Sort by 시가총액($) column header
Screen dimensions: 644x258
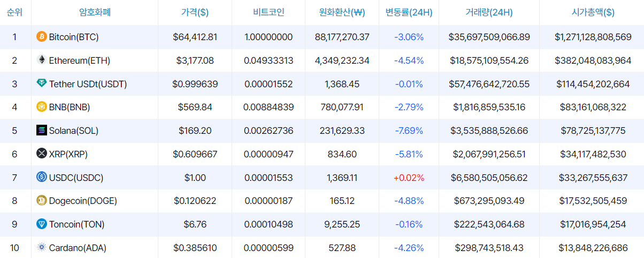tap(593, 12)
